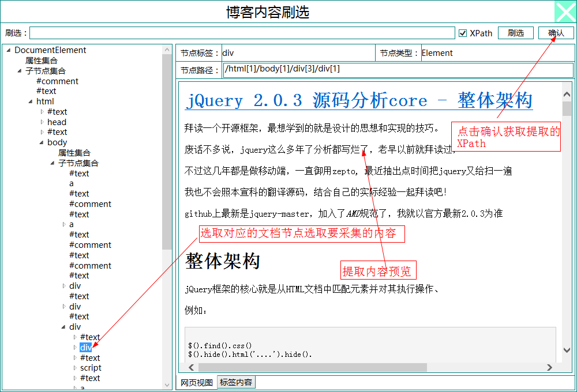
Task: Click the 节点类型 field showing Element
Action: pos(497,53)
